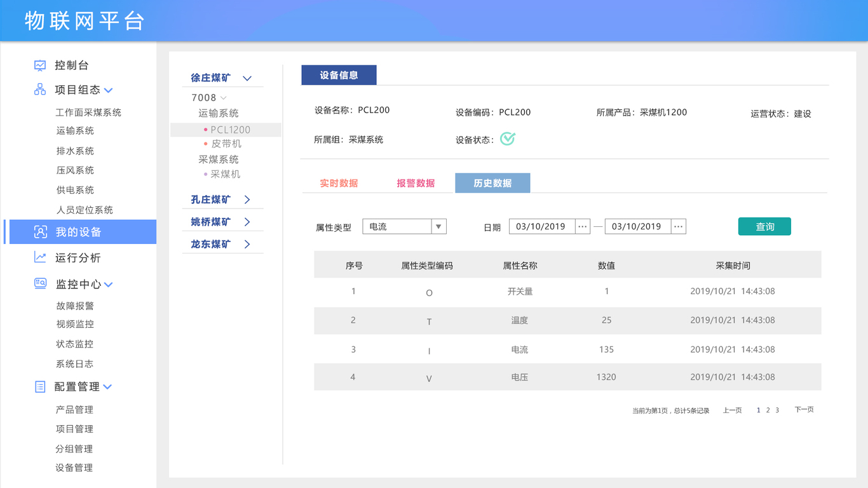Go to 下一页 next page
The height and width of the screenshot is (488, 868).
pos(804,410)
